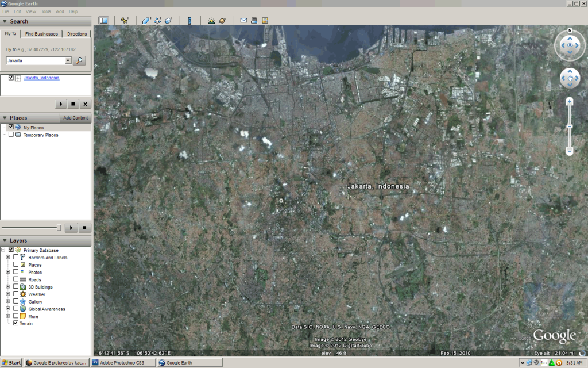
Task: Open the Help menu
Action: pos(73,11)
